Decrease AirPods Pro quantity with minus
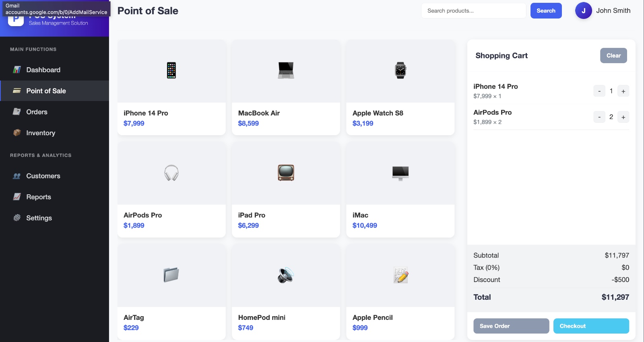This screenshot has width=644, height=342. [x=599, y=117]
